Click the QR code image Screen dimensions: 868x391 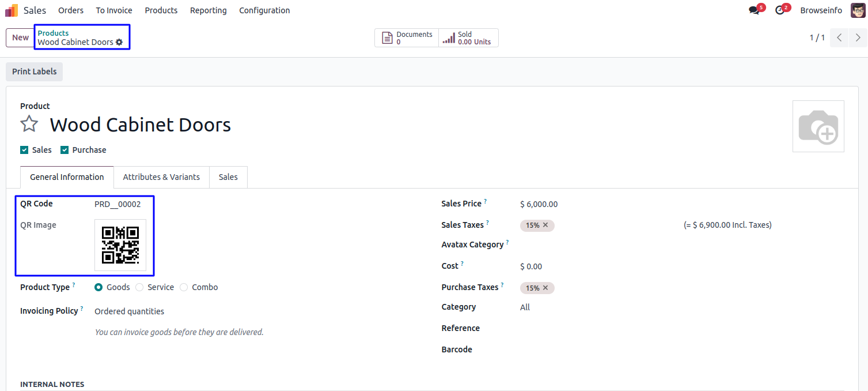(x=120, y=245)
